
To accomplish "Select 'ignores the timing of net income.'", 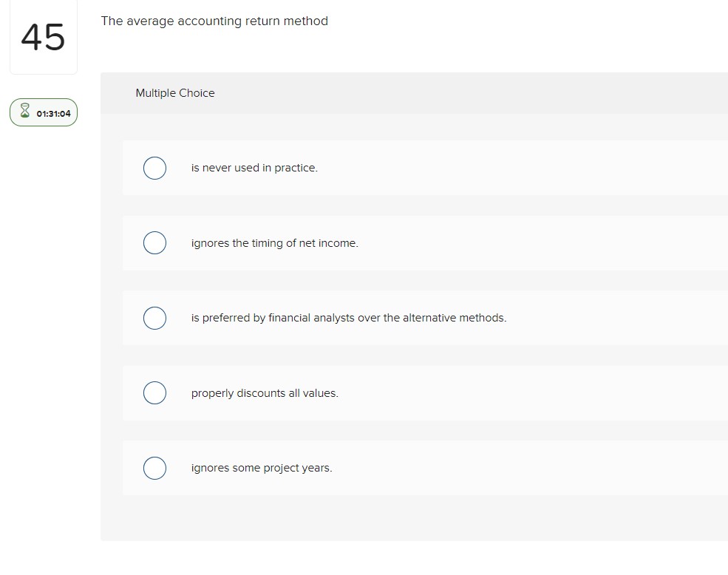I will pos(274,242).
